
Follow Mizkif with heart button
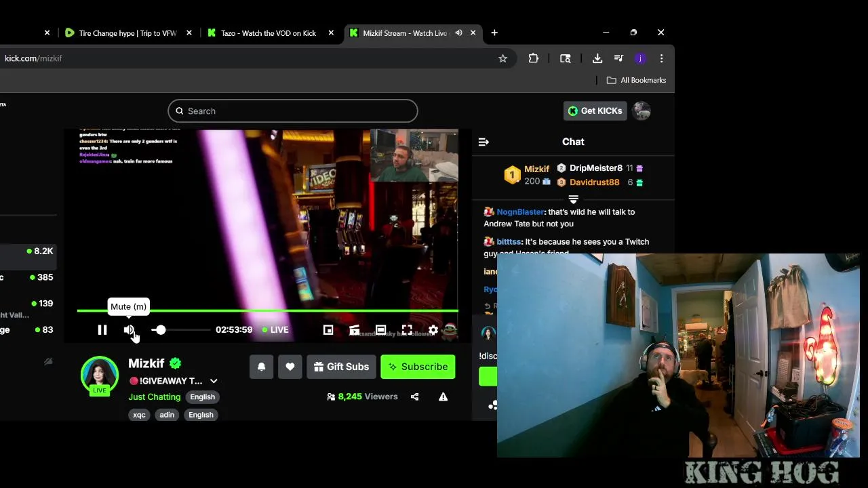(x=290, y=367)
